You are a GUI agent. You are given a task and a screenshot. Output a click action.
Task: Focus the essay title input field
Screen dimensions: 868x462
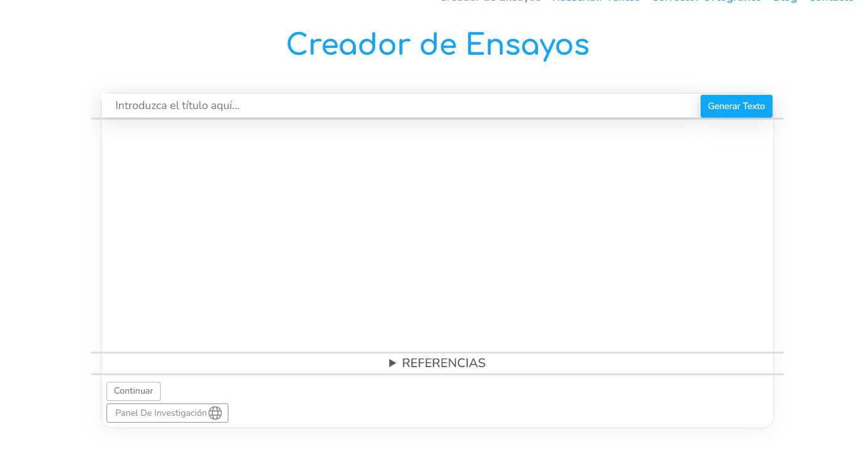400,106
